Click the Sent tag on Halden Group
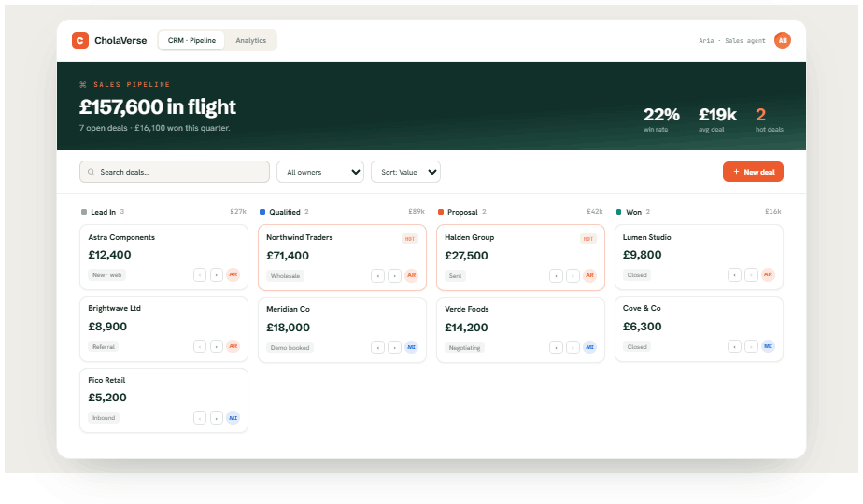 pos(455,275)
